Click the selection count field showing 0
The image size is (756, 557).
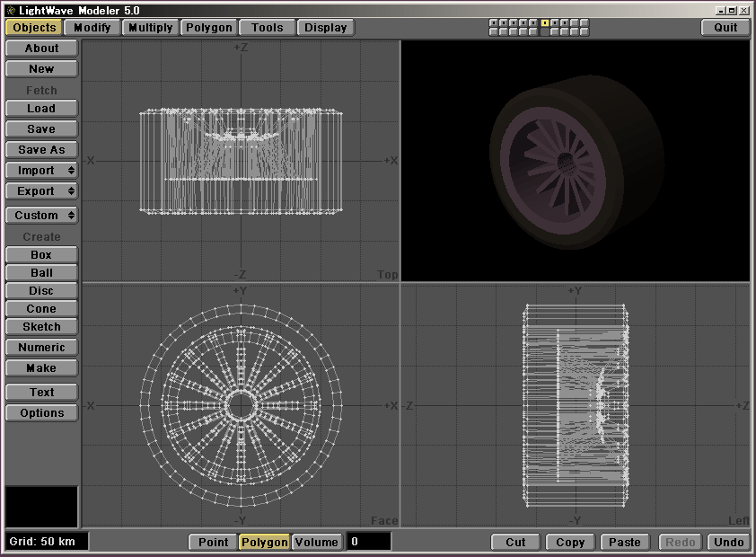click(368, 542)
